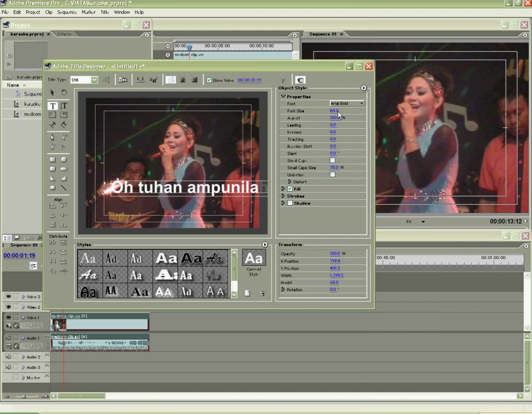Viewport: 532px width, 414px height.
Task: Pick the Rotation tool
Action: point(64,93)
